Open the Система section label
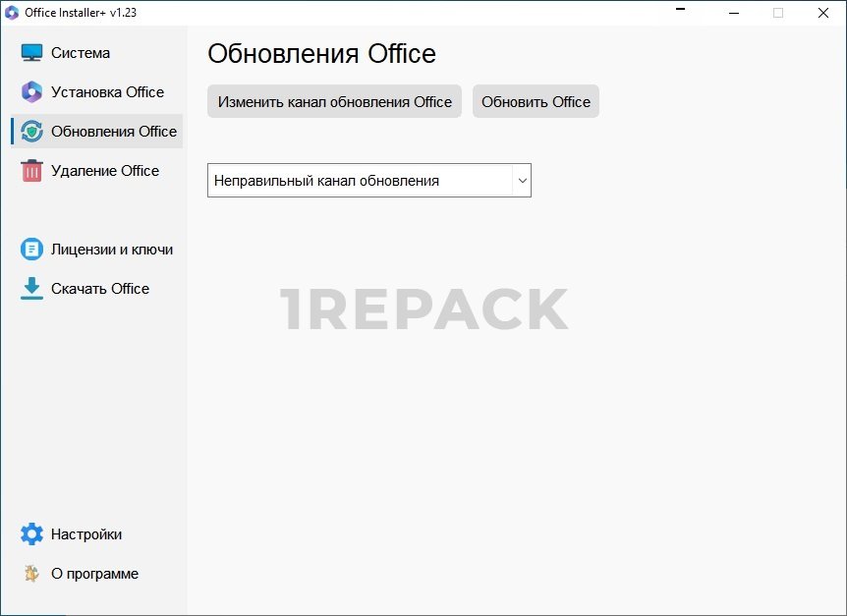 point(81,53)
